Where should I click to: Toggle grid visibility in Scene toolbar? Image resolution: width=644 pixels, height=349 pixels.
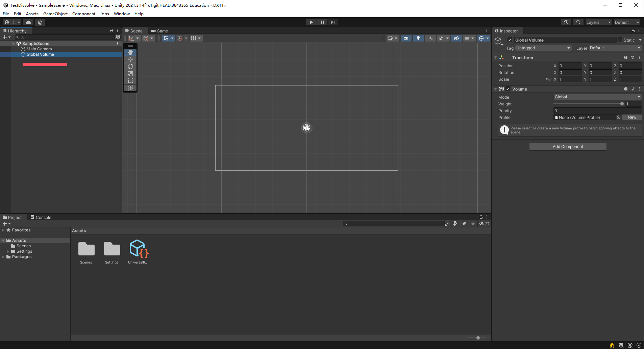point(166,38)
